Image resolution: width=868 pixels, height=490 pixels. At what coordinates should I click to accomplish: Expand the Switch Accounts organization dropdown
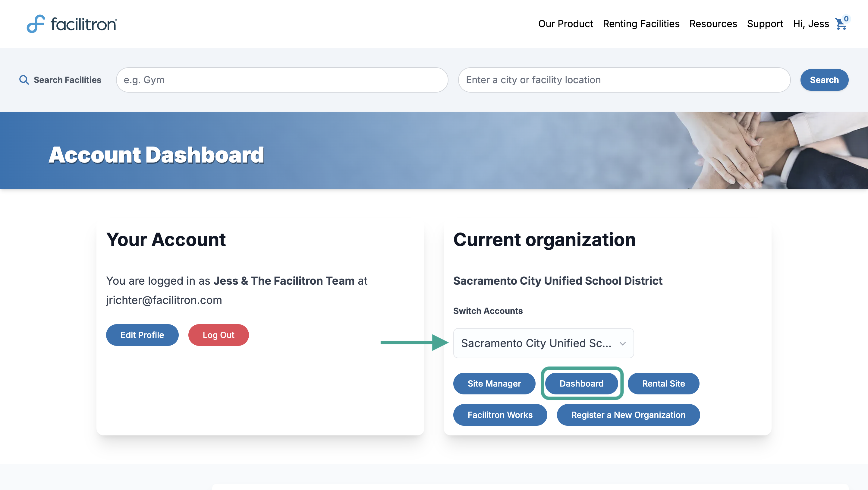[x=543, y=343]
